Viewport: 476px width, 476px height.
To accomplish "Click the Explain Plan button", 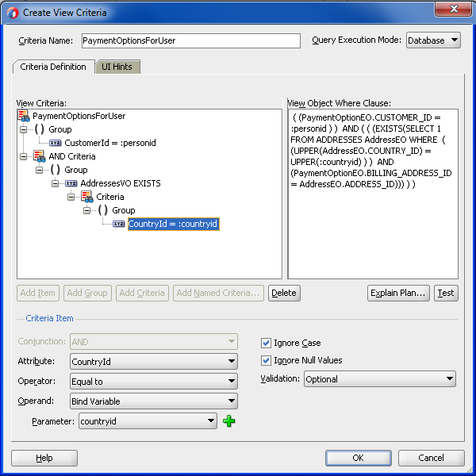I will [x=398, y=293].
